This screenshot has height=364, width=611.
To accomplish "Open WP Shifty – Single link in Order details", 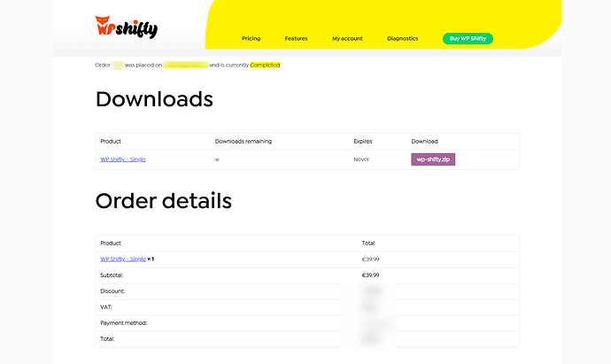I will click(x=123, y=259).
